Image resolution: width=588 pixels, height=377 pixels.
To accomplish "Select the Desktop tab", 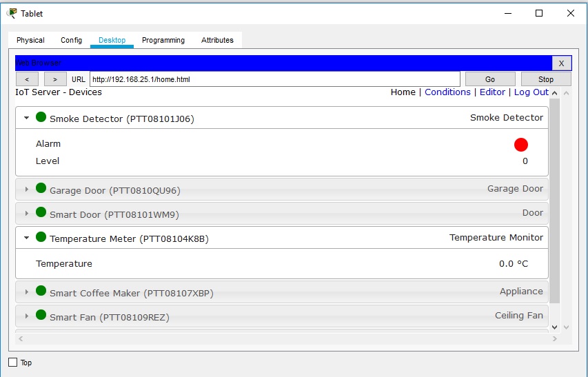I will [112, 40].
